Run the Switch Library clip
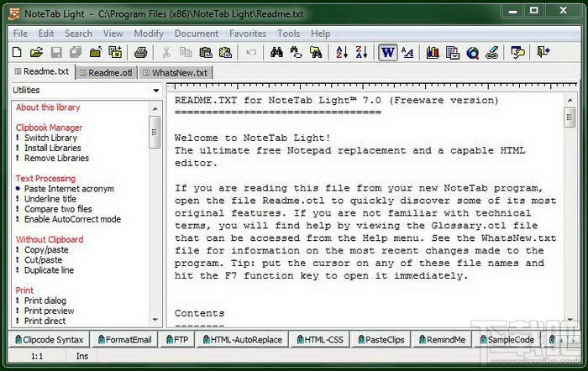Viewport: 588px width, 371px height. click(50, 138)
